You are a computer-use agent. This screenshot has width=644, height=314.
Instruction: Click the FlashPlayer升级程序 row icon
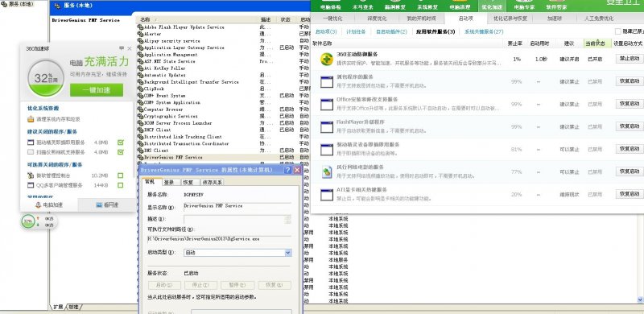coord(327,127)
